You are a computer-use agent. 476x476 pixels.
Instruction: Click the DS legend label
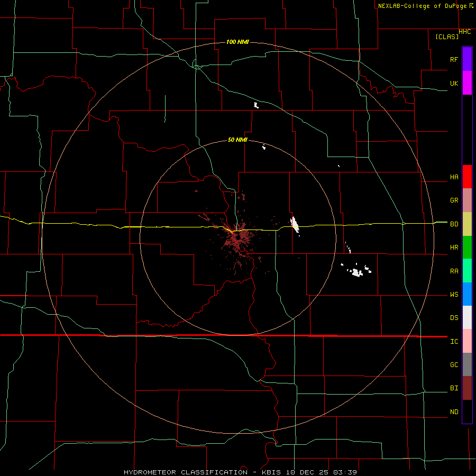[454, 318]
